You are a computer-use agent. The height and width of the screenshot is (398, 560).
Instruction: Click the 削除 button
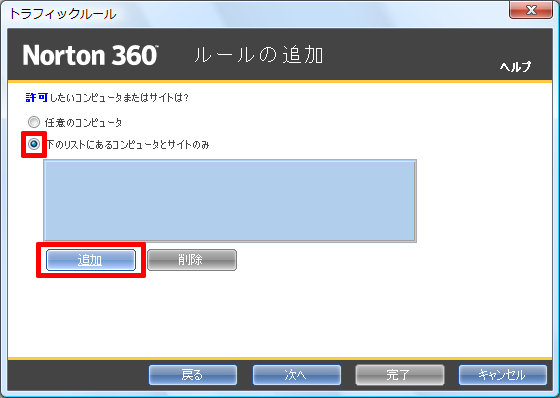click(192, 260)
